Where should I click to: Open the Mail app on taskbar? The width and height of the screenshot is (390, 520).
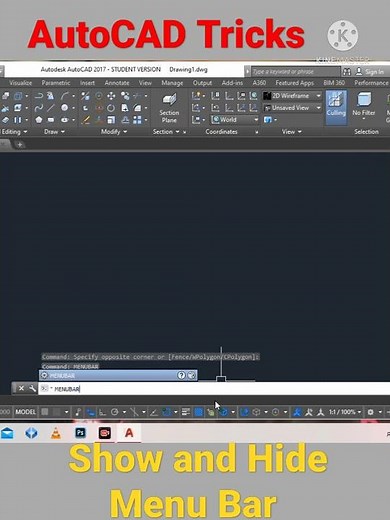pos(7,433)
